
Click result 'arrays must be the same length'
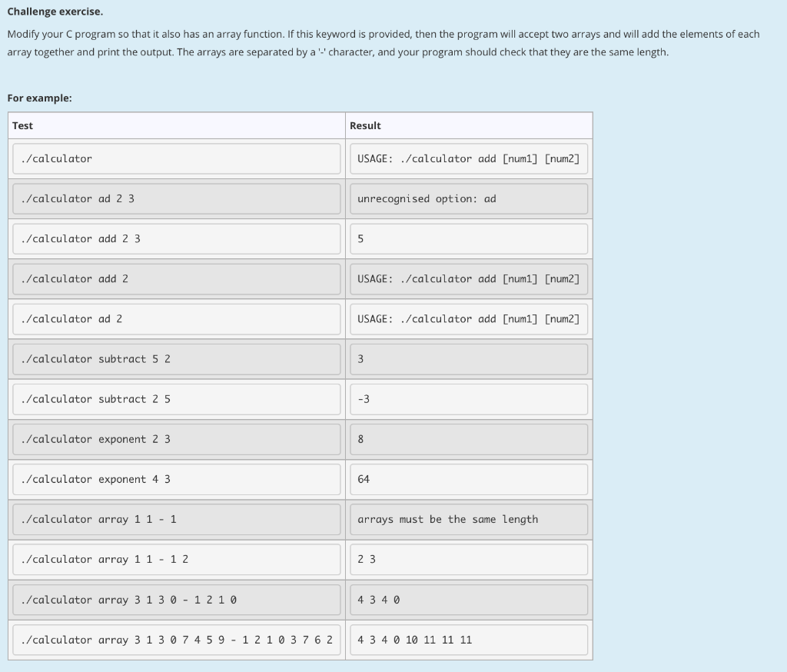pyautogui.click(x=469, y=520)
